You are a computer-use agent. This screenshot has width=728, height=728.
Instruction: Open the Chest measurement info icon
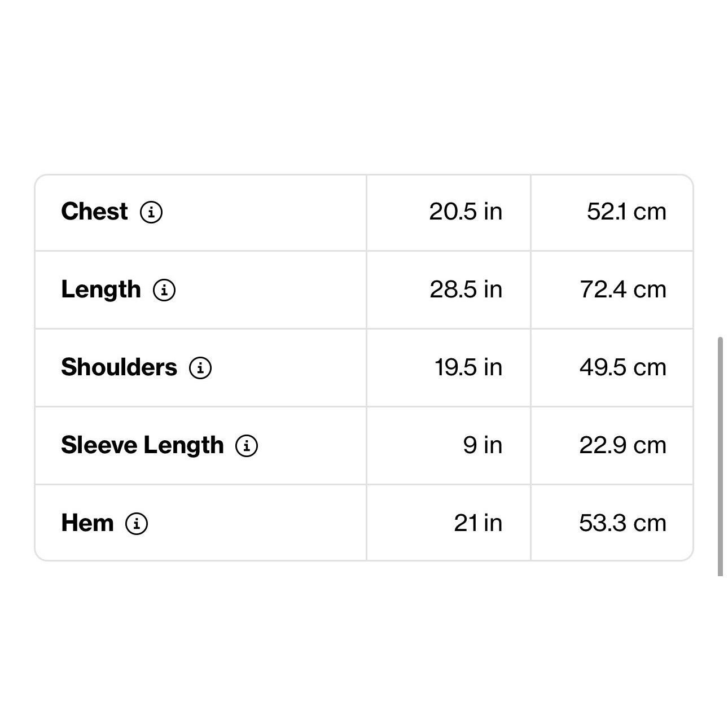[x=151, y=212]
